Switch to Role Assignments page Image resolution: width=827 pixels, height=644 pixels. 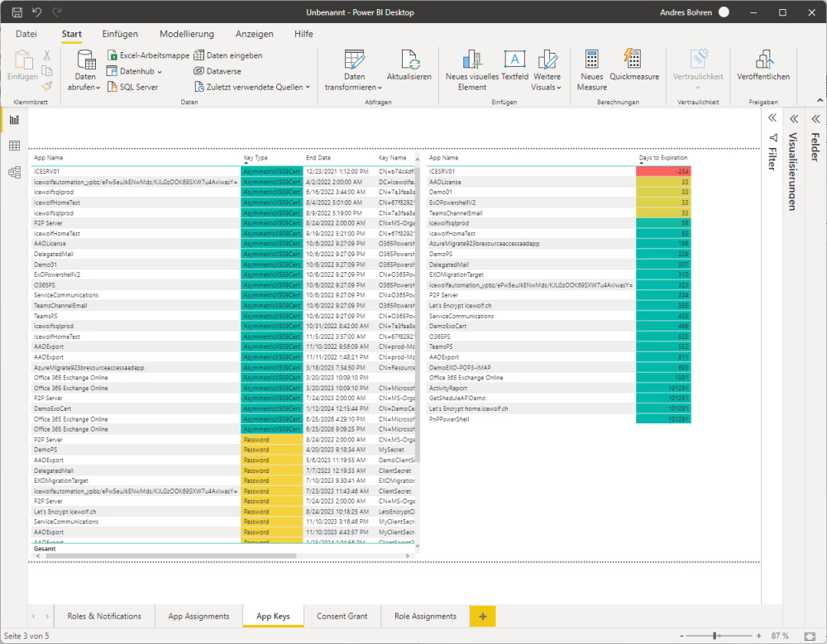point(426,616)
